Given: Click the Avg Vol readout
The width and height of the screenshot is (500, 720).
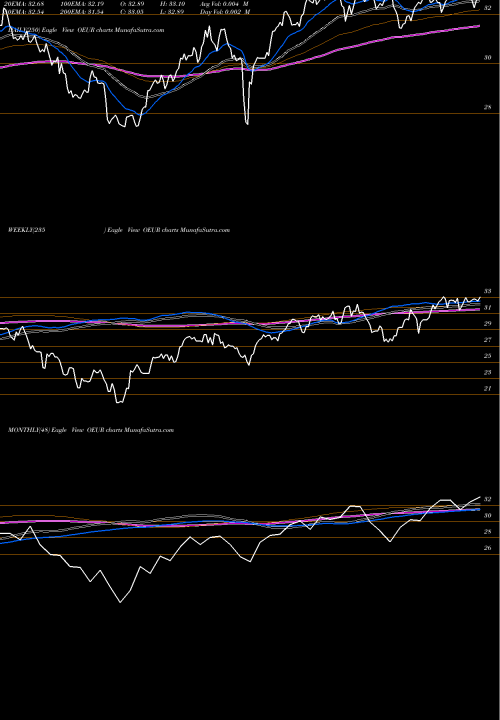Looking at the screenshot, I should pyautogui.click(x=225, y=3).
